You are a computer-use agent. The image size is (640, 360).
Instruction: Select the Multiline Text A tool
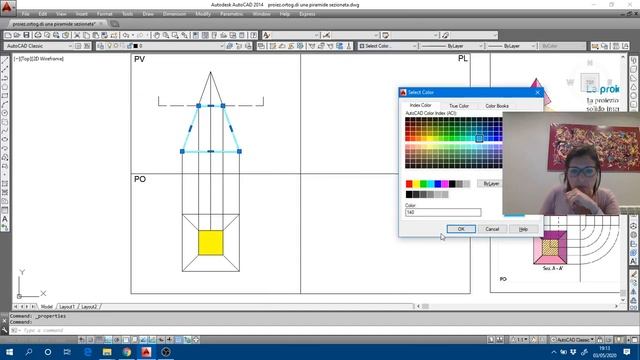click(x=5, y=219)
